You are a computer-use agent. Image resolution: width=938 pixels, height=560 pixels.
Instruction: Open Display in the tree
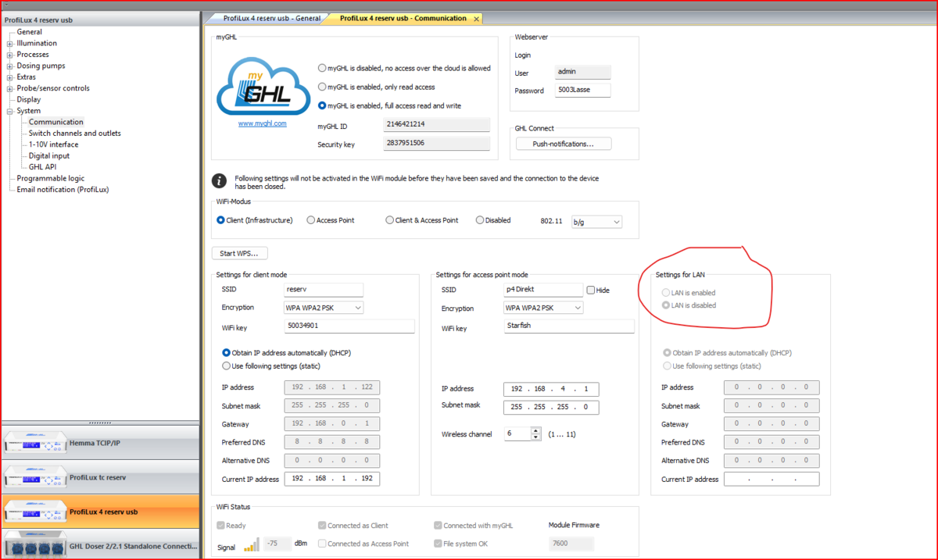tap(29, 99)
